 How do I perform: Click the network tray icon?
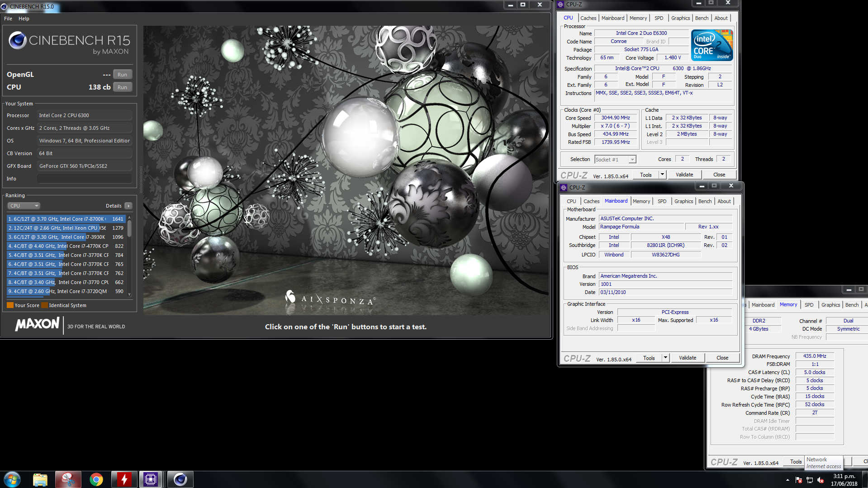tap(810, 480)
